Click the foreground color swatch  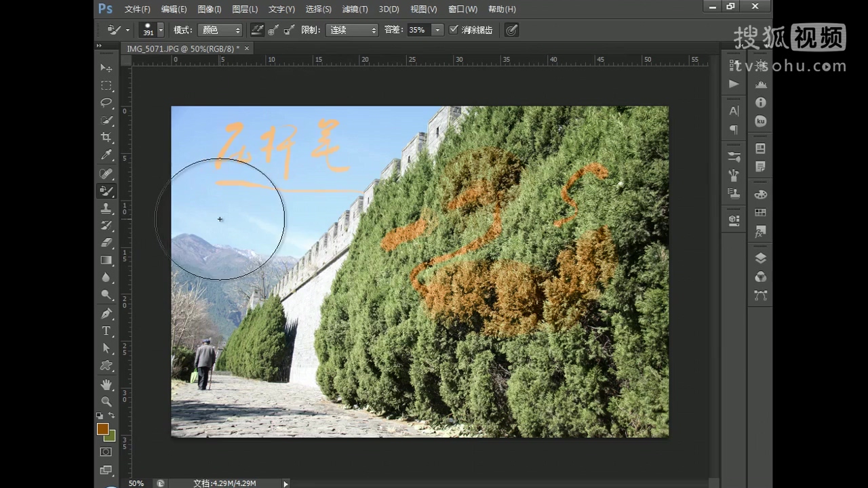(x=103, y=428)
